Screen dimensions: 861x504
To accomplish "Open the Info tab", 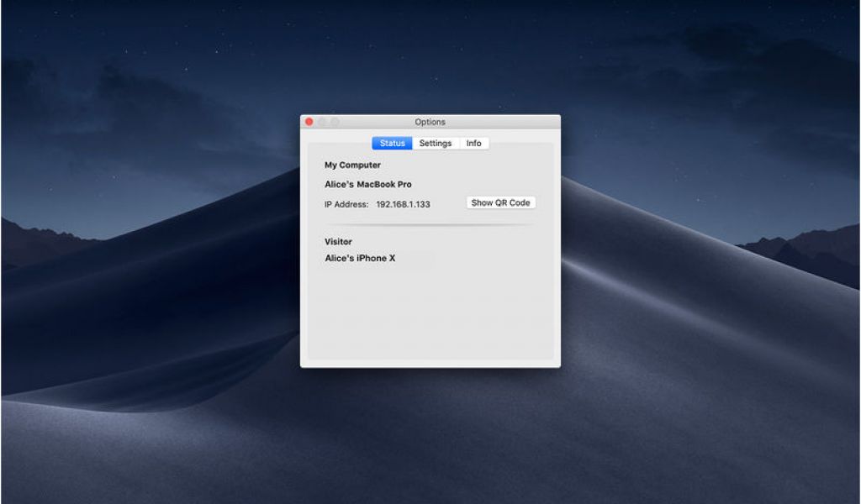I will [474, 143].
